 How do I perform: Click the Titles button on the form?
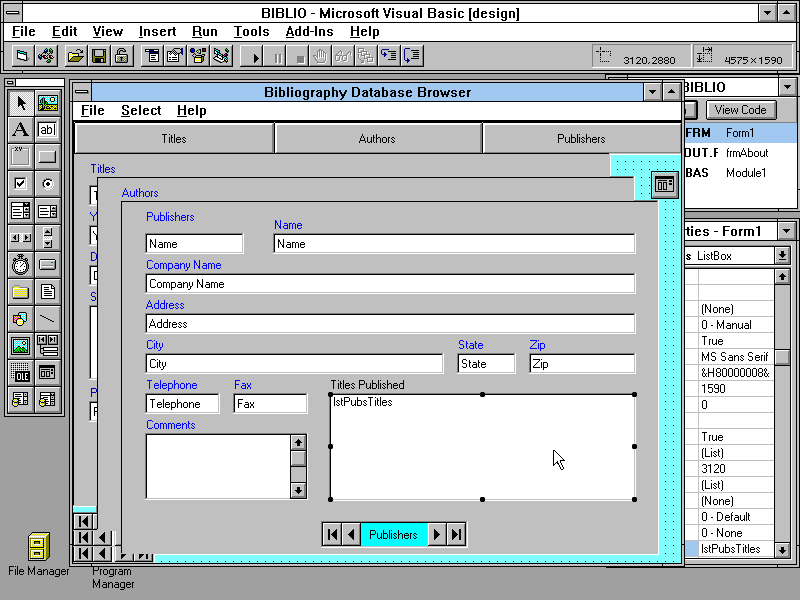tap(174, 138)
